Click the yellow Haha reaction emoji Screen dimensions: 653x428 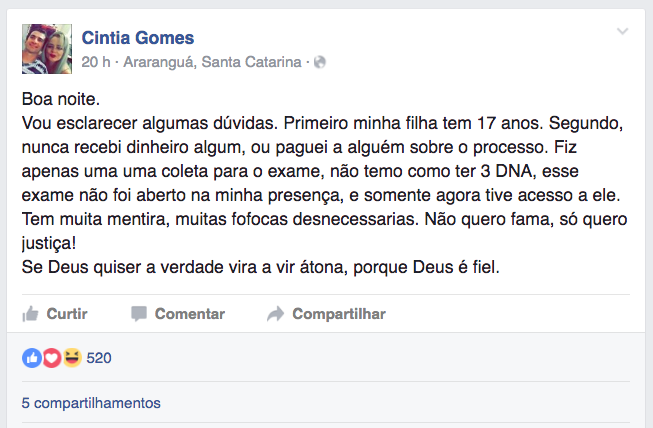coord(71,357)
